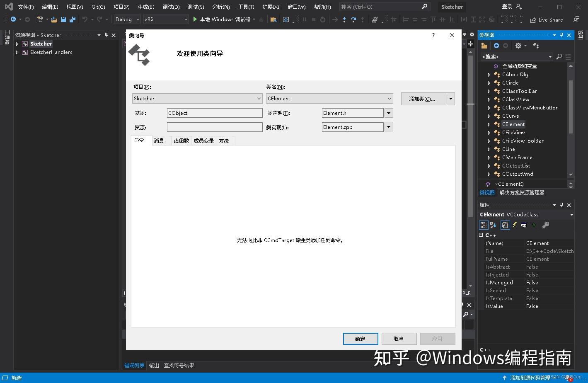Click the 资源 input field
Image resolution: width=588 pixels, height=383 pixels.
[x=214, y=127]
